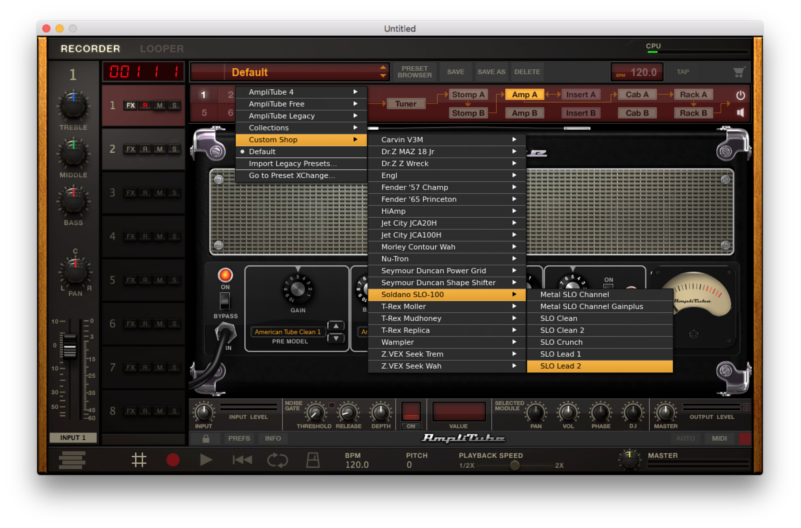The image size is (801, 528).
Task: Expand the Fender '57 Champ submenu
Action: coord(446,187)
